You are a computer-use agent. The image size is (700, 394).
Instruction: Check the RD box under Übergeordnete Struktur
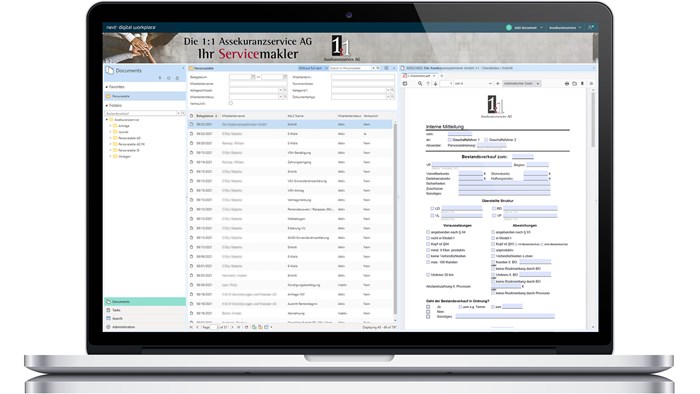(x=494, y=208)
